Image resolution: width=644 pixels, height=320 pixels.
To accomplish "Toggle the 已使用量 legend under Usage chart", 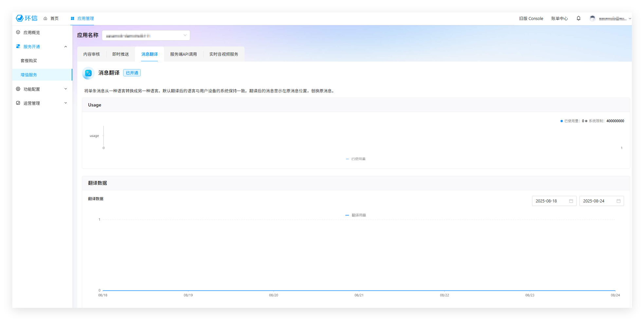I will click(356, 159).
